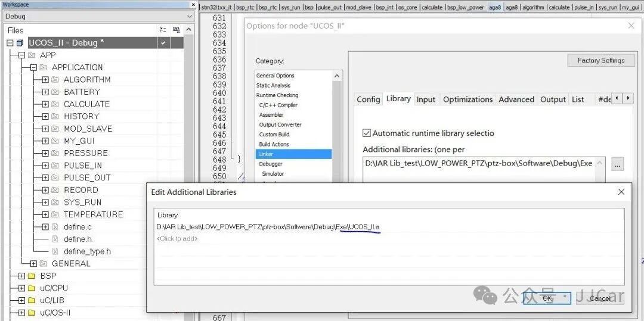Viewport: 644px width, 321px height.
Task: Click the uC/CPU folder icon
Action: pos(32,288)
